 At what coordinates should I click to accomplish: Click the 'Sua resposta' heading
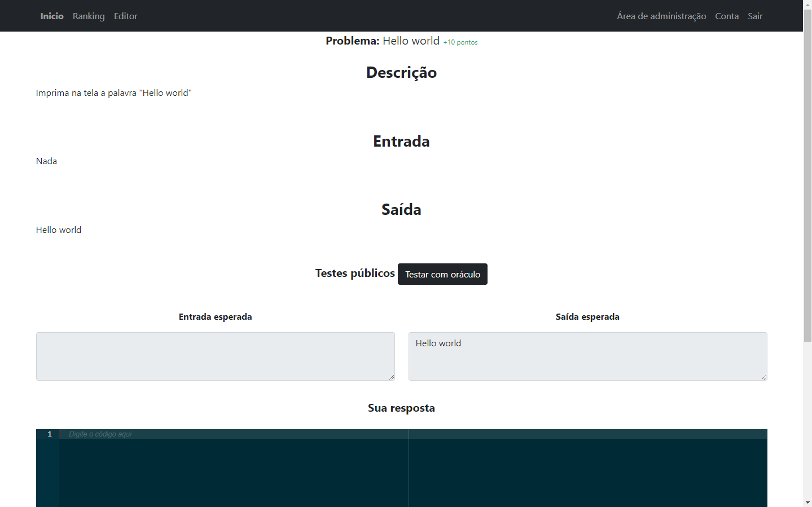(x=401, y=408)
